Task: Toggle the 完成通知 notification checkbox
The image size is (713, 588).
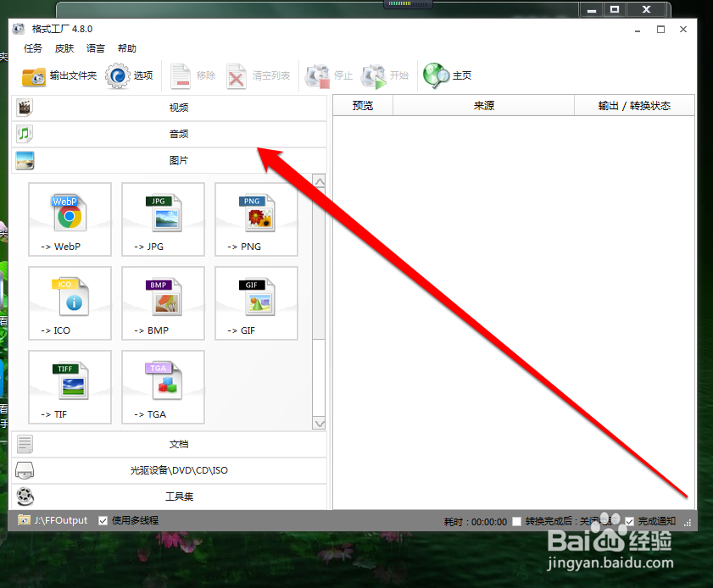Action: click(629, 522)
